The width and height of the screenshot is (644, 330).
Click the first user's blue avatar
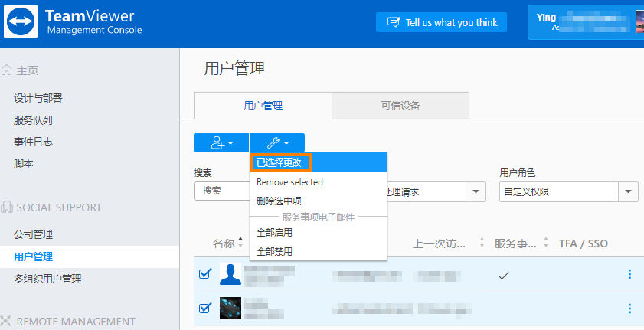(x=230, y=274)
